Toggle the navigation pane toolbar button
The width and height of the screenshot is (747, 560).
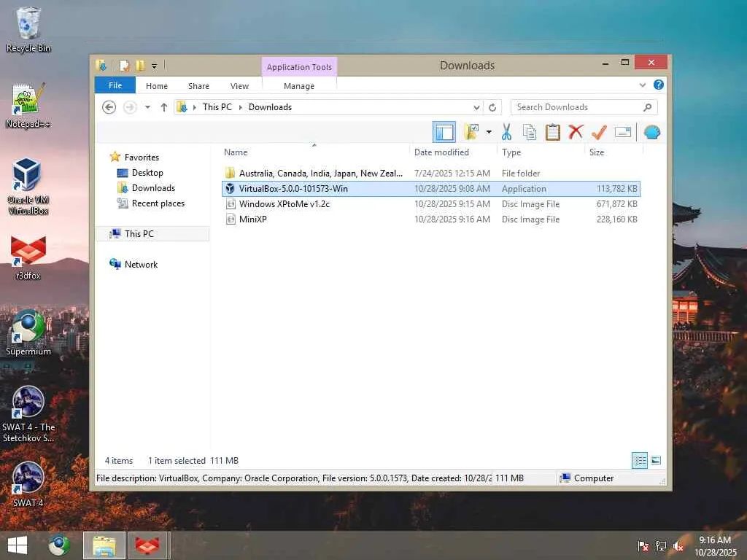point(444,132)
